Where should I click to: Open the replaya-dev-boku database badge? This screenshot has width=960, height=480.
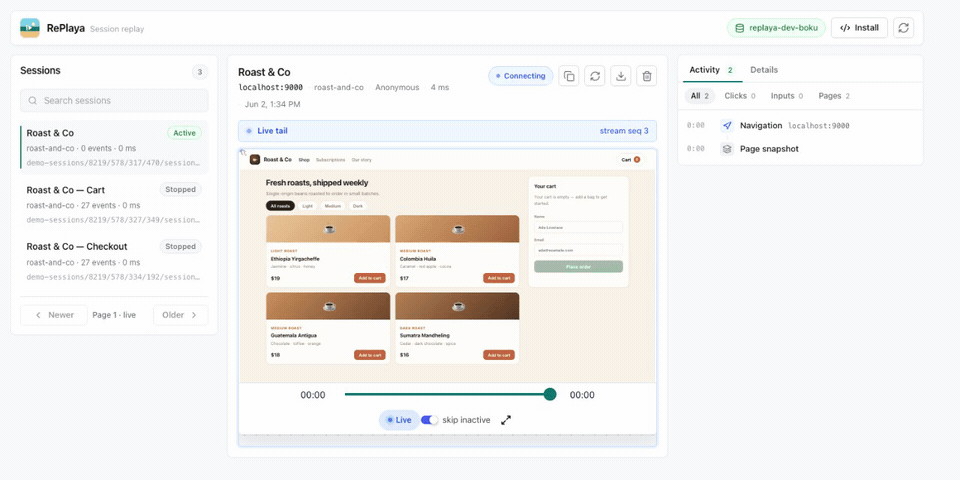(x=776, y=28)
